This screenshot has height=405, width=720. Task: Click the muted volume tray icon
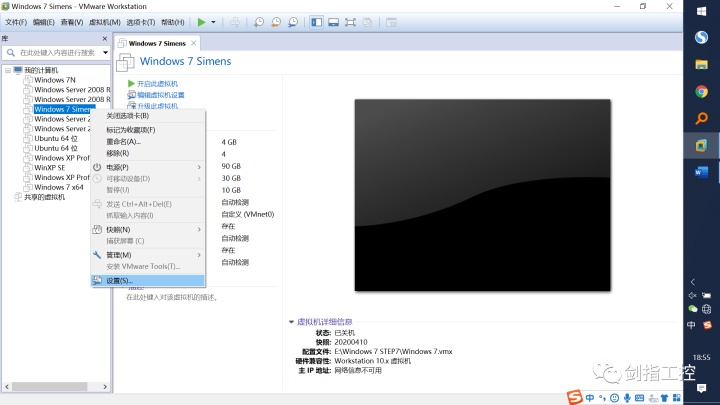pos(692,295)
